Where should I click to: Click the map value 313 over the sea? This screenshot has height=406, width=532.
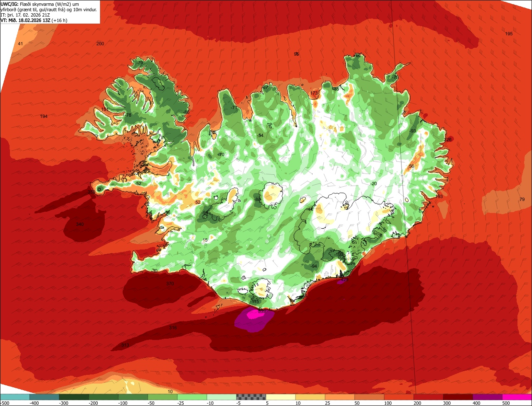pos(125,345)
